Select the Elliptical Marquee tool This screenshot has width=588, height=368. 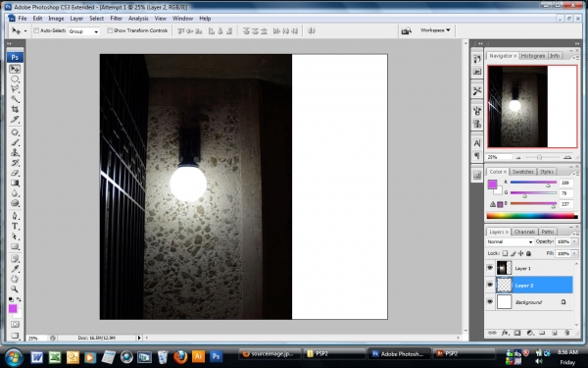click(15, 79)
